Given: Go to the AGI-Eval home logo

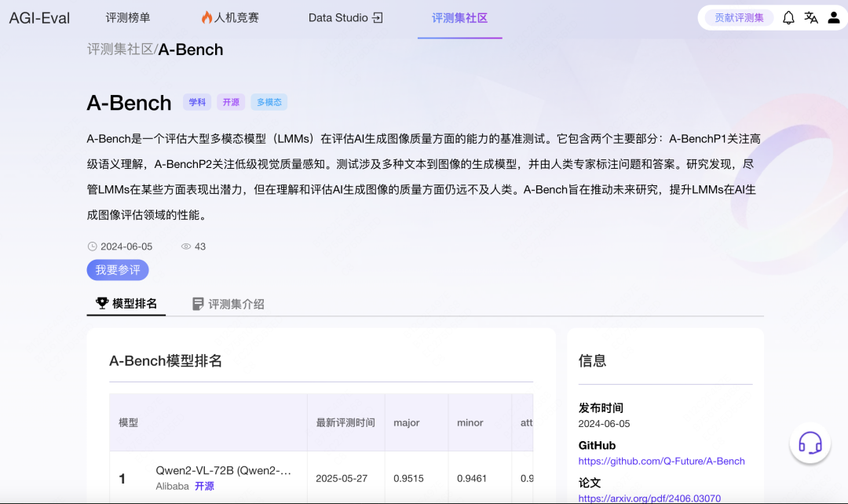Looking at the screenshot, I should pos(39,18).
